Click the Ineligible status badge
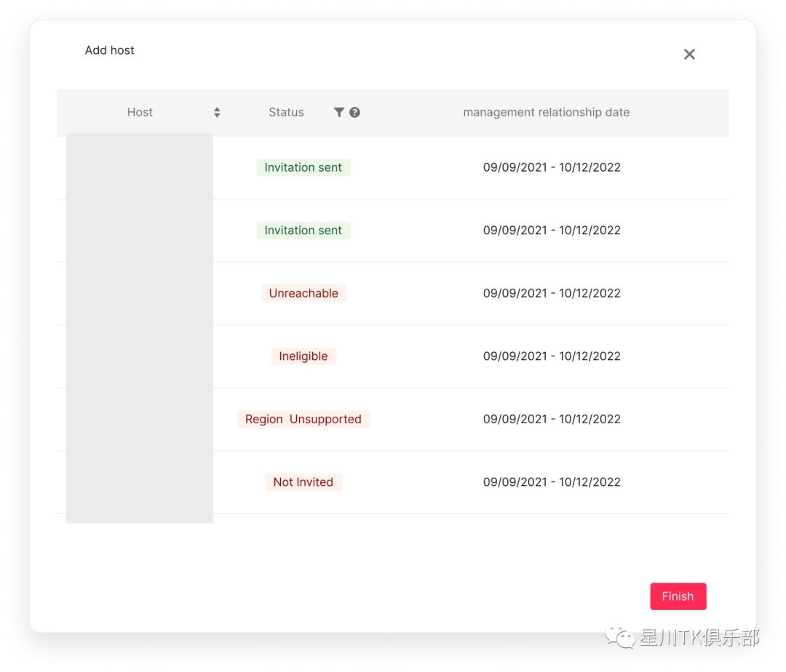Viewport: 786px width, 672px height. [x=303, y=356]
